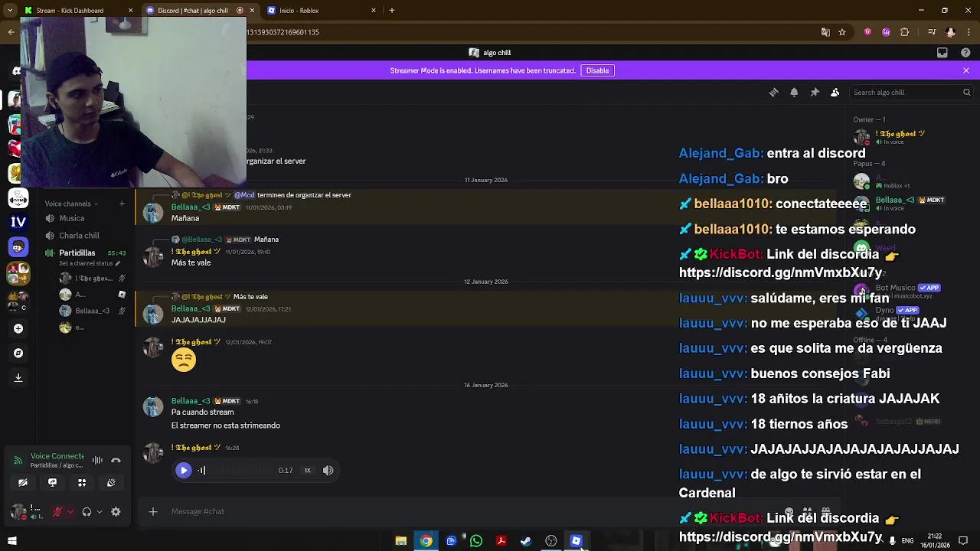Toggle noise suppression waveform icon
This screenshot has width=980, height=551.
coord(97,461)
